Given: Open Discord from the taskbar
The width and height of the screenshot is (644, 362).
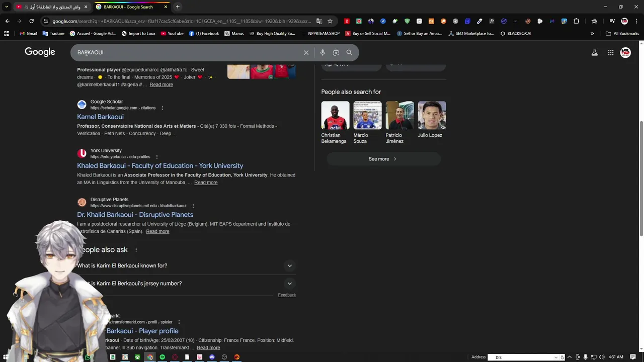Looking at the screenshot, I should (x=212, y=357).
